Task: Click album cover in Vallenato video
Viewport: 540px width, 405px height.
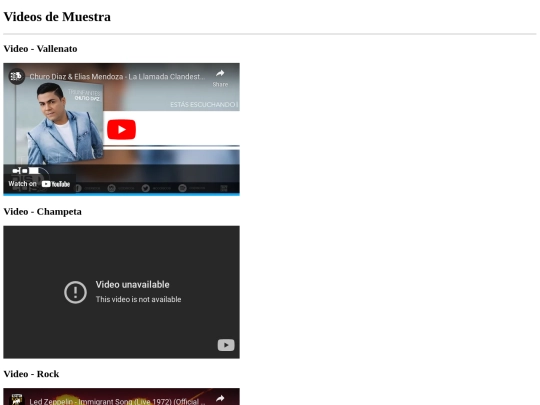Action: (x=59, y=122)
